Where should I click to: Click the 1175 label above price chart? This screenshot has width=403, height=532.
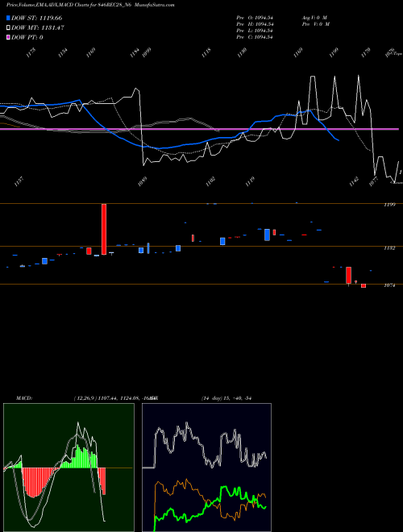pyautogui.click(x=31, y=52)
